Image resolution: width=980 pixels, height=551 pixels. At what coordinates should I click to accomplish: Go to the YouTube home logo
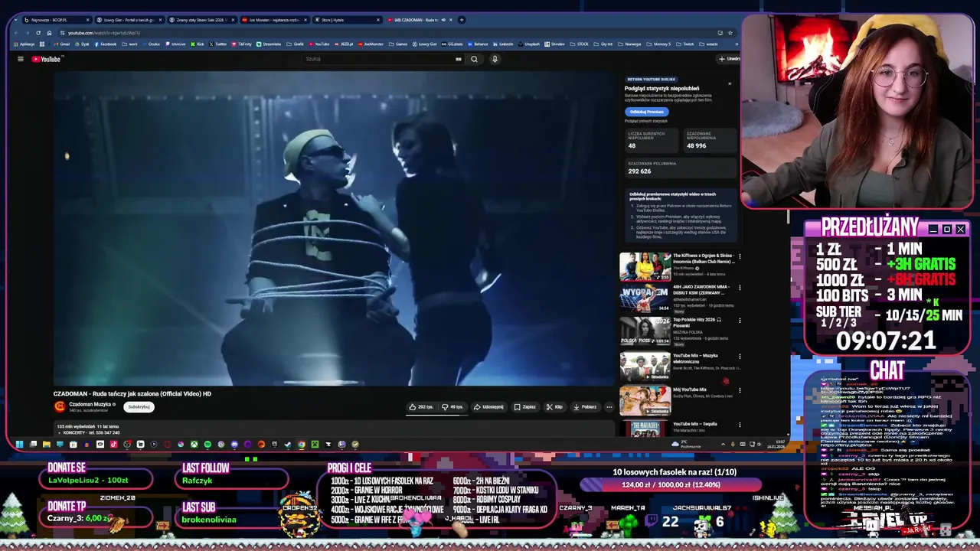pyautogui.click(x=46, y=59)
